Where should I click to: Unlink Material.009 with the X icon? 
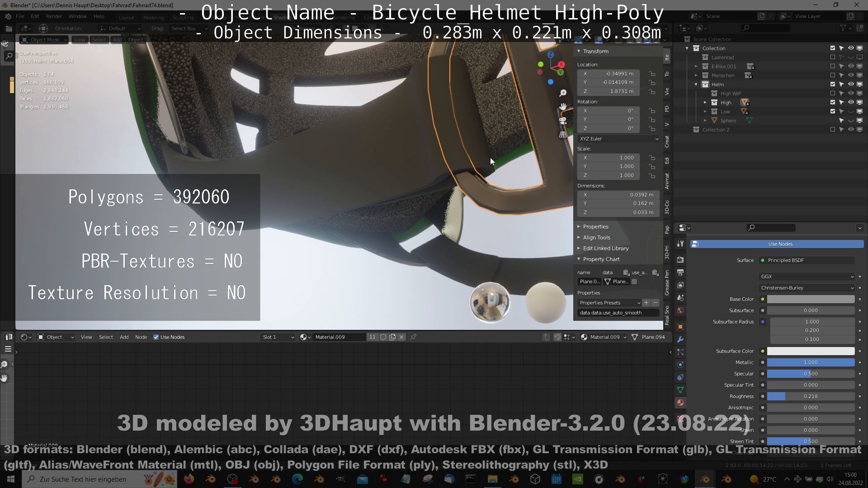tap(401, 337)
